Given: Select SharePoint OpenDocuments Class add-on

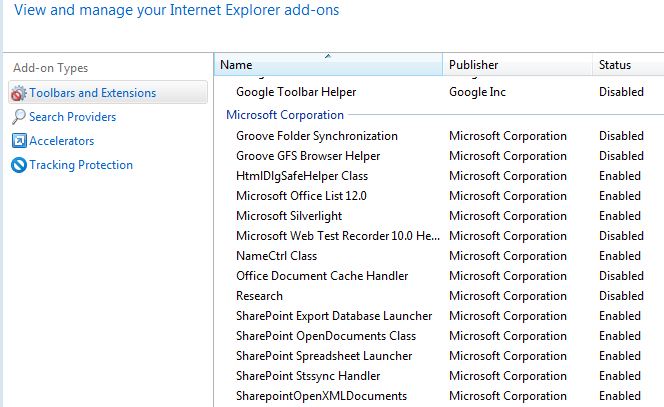Looking at the screenshot, I should tap(326, 336).
